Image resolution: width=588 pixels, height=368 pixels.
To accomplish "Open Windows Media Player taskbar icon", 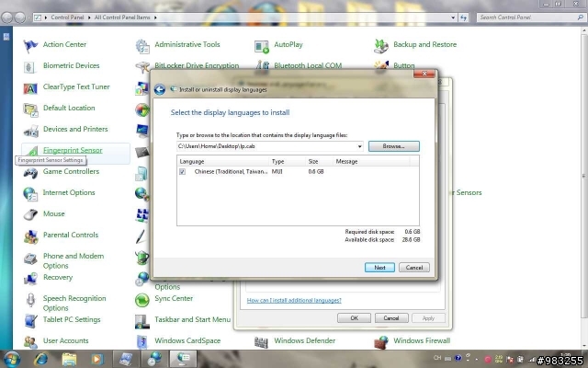I will click(97, 360).
